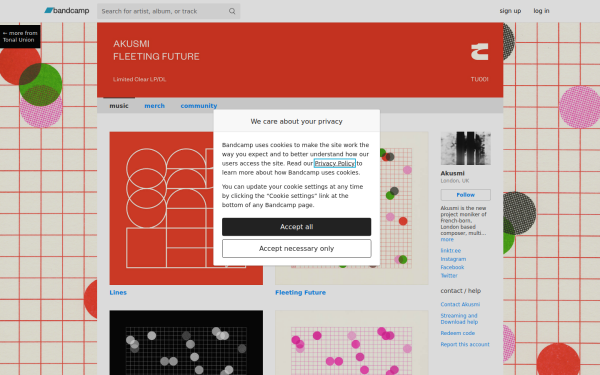Click the 'TU001' catalog number text
The image size is (600, 375).
[479, 80]
